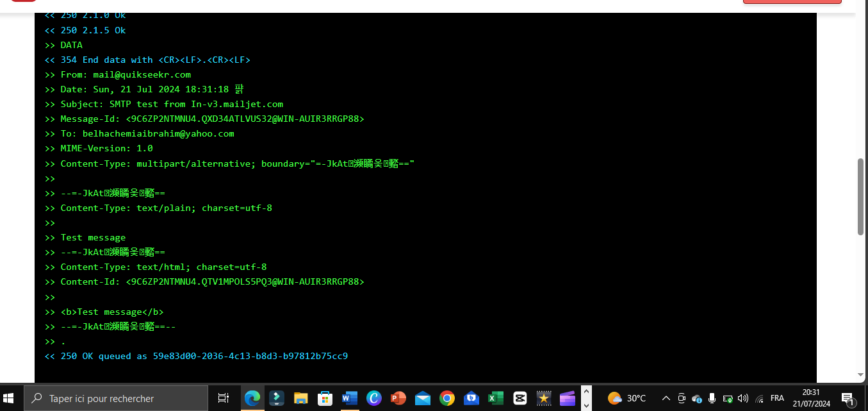Launch Google Chrome from the taskbar
Screen dimensions: 868x411
[x=447, y=398]
